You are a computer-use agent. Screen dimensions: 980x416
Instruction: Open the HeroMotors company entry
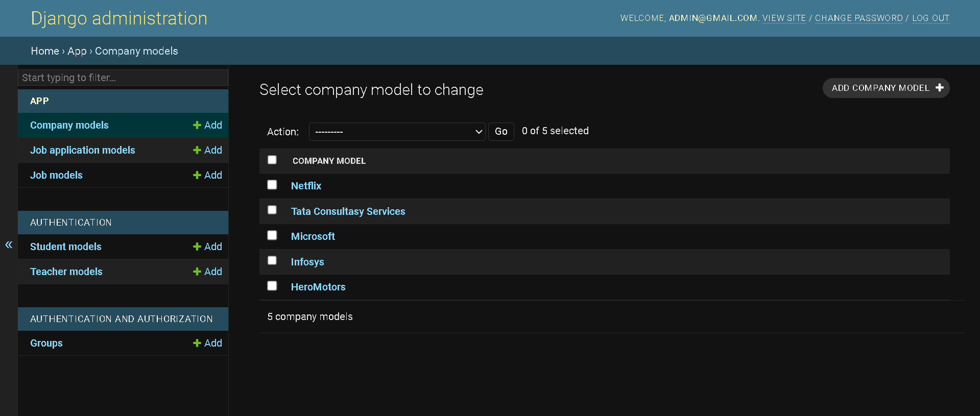coord(318,287)
